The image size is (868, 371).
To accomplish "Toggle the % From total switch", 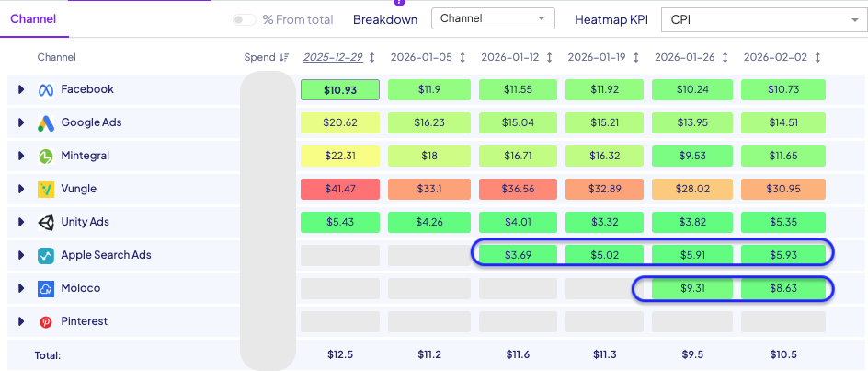I will click(x=244, y=19).
